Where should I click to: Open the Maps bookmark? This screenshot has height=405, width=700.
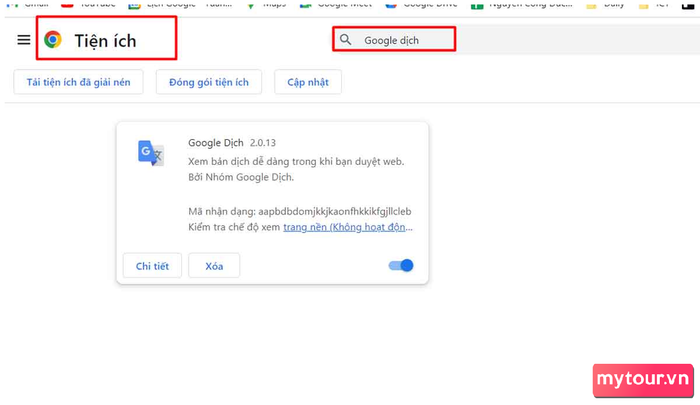(267, 4)
